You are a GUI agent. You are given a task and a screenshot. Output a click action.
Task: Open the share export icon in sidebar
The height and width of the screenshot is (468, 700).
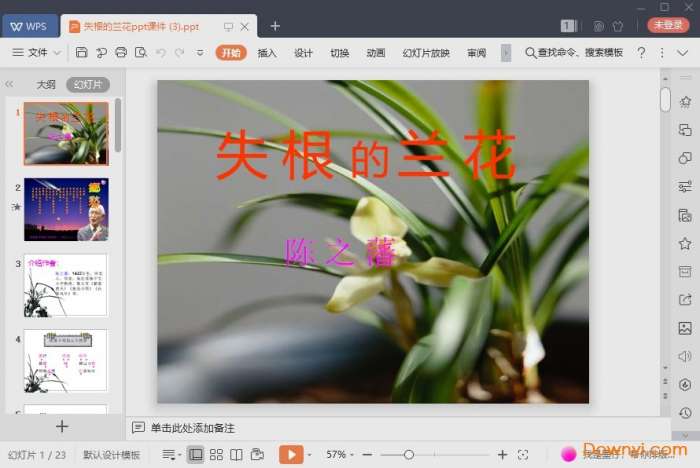click(x=685, y=300)
